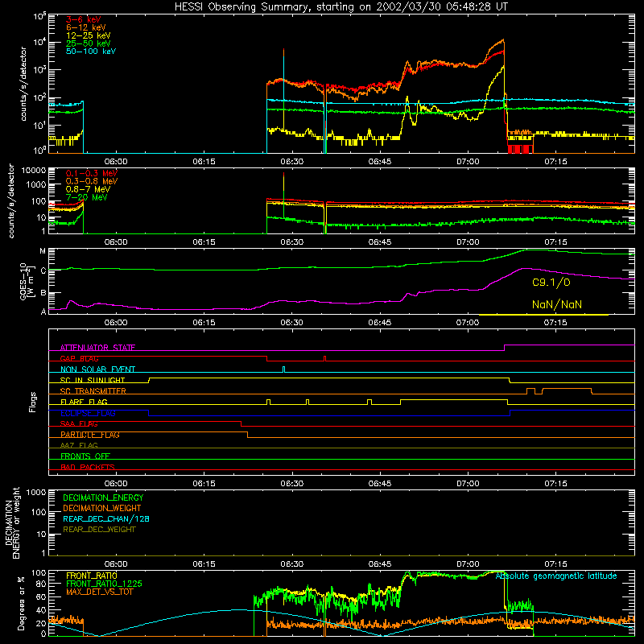Click the M tick on GOES axis
The height and width of the screenshot is (644, 644).
click(43, 251)
